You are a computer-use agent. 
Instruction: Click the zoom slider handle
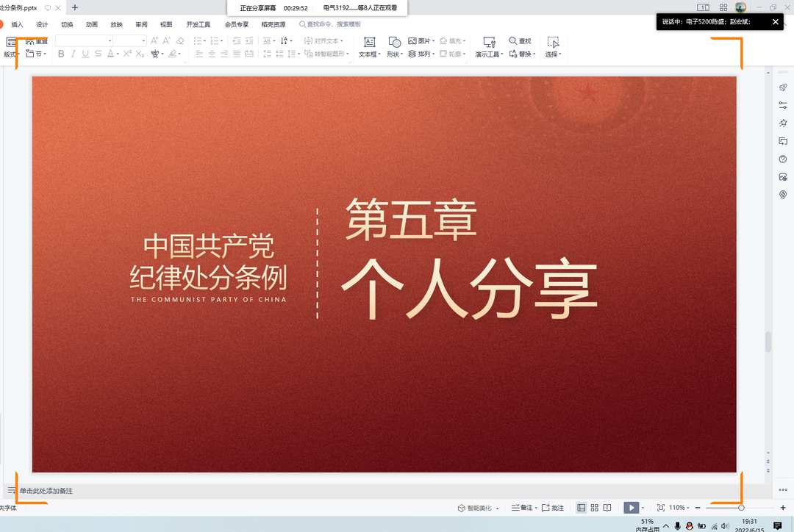(x=741, y=508)
